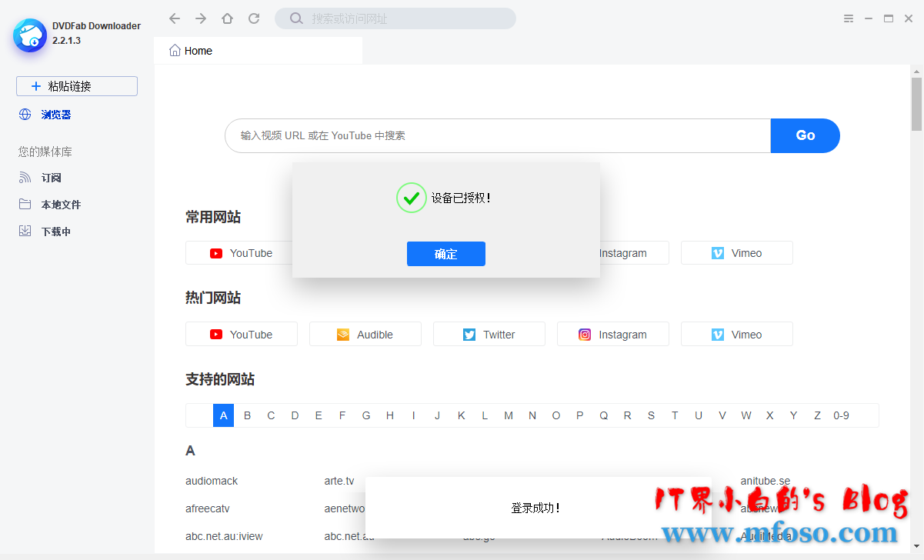Click the YouTube logo under 常用网站
This screenshot has width=924, height=560.
pyautogui.click(x=216, y=253)
